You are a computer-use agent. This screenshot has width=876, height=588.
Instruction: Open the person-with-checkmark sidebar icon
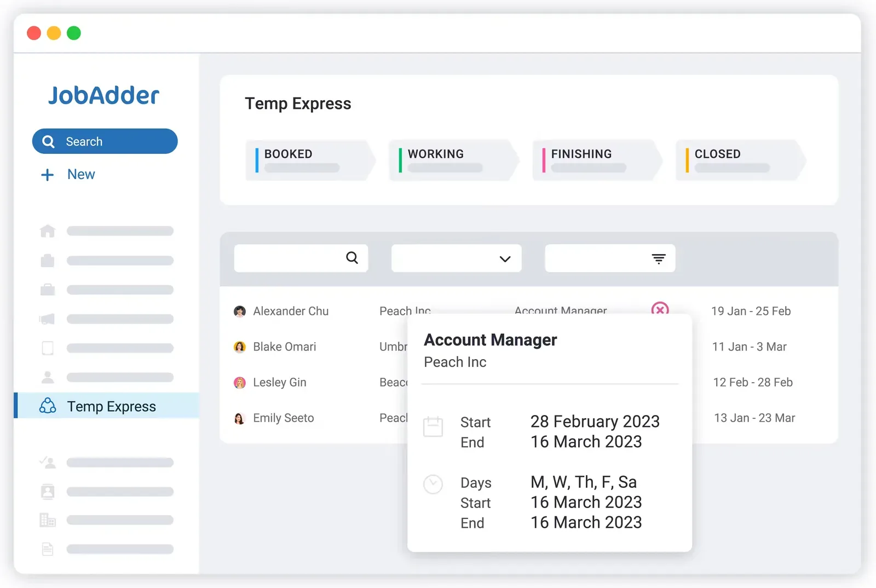coord(48,463)
